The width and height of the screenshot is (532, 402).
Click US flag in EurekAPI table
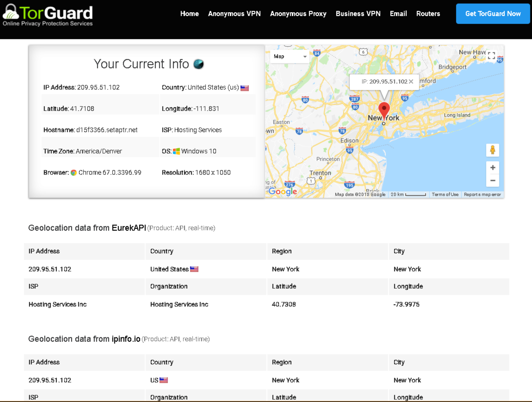pos(194,269)
